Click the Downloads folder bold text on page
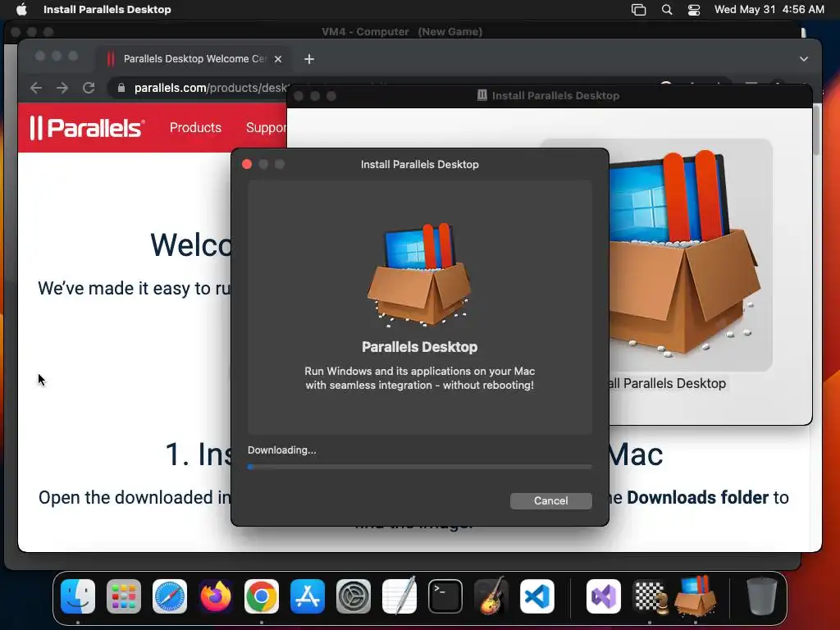This screenshot has width=840, height=630. [697, 498]
